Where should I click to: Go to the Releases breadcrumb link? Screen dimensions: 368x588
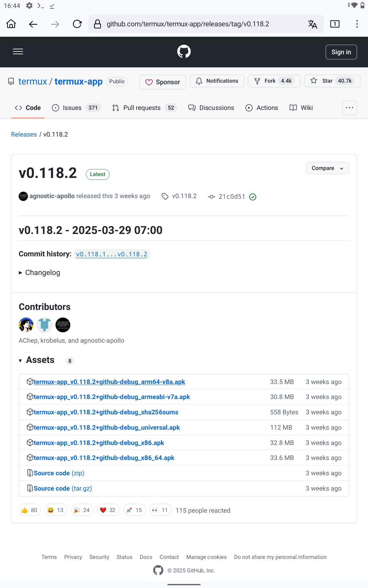tap(24, 134)
